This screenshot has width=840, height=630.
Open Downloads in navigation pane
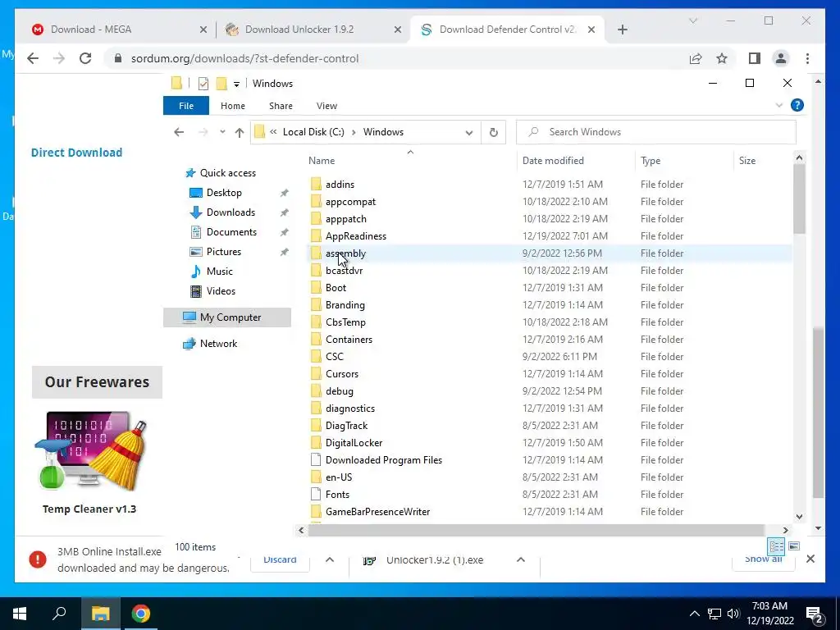point(231,212)
